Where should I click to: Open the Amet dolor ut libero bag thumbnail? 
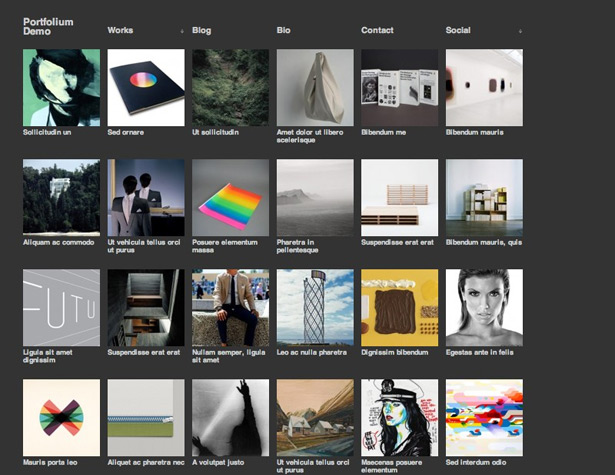[x=315, y=87]
